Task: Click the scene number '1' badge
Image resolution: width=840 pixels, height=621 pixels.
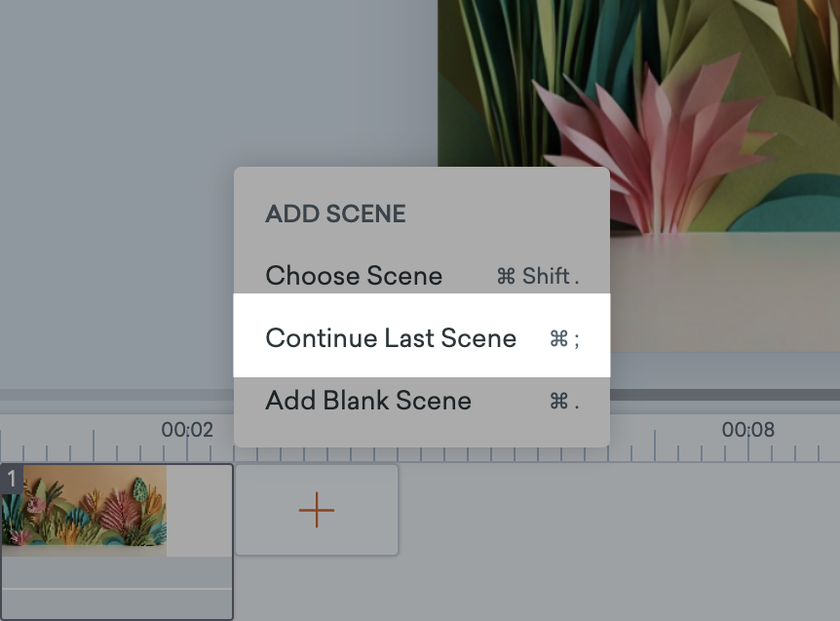Action: [x=11, y=477]
